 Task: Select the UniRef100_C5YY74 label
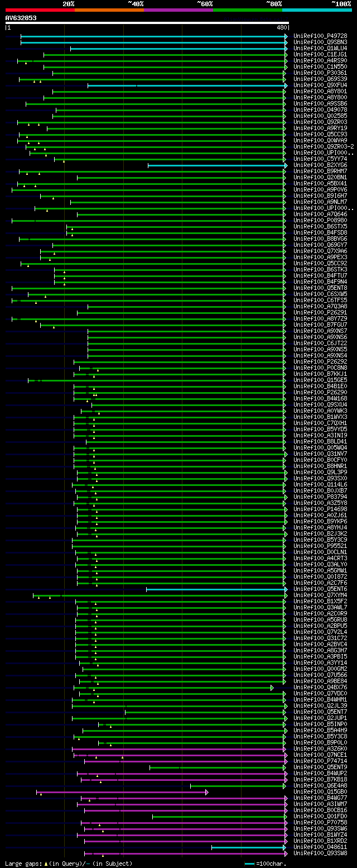pos(320,159)
